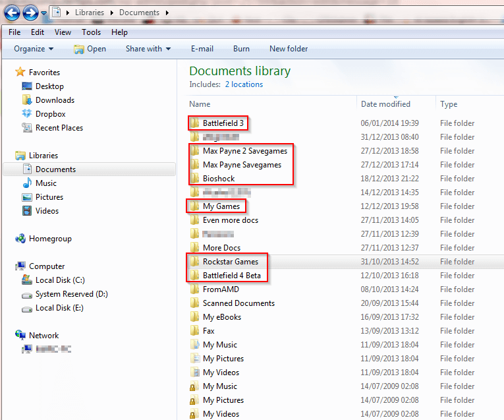Sort by the Date modified column header
This screenshot has width=504, height=420.
[x=385, y=104]
